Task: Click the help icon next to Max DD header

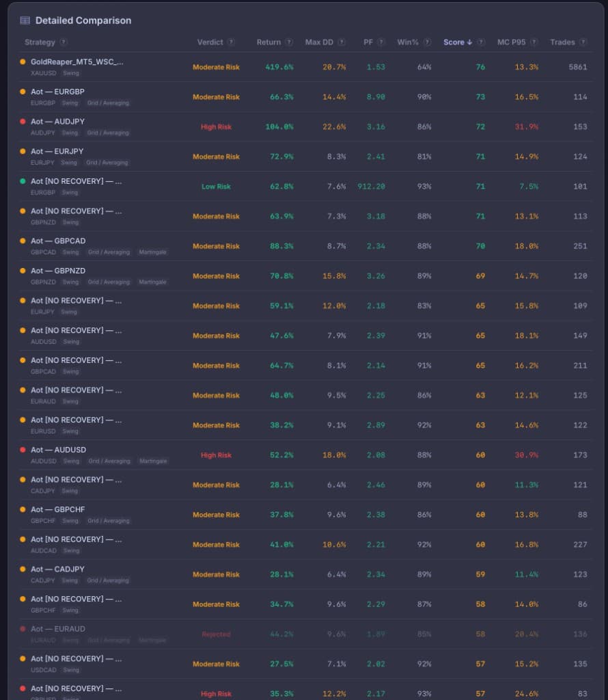Action: coord(342,42)
